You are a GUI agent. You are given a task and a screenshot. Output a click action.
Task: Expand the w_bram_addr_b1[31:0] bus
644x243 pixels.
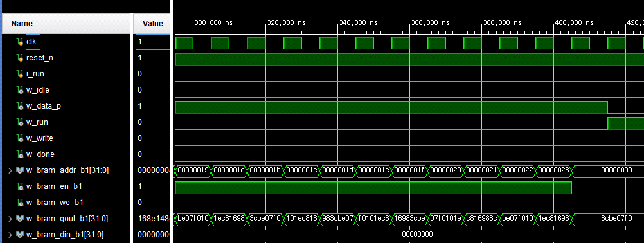click(10, 170)
